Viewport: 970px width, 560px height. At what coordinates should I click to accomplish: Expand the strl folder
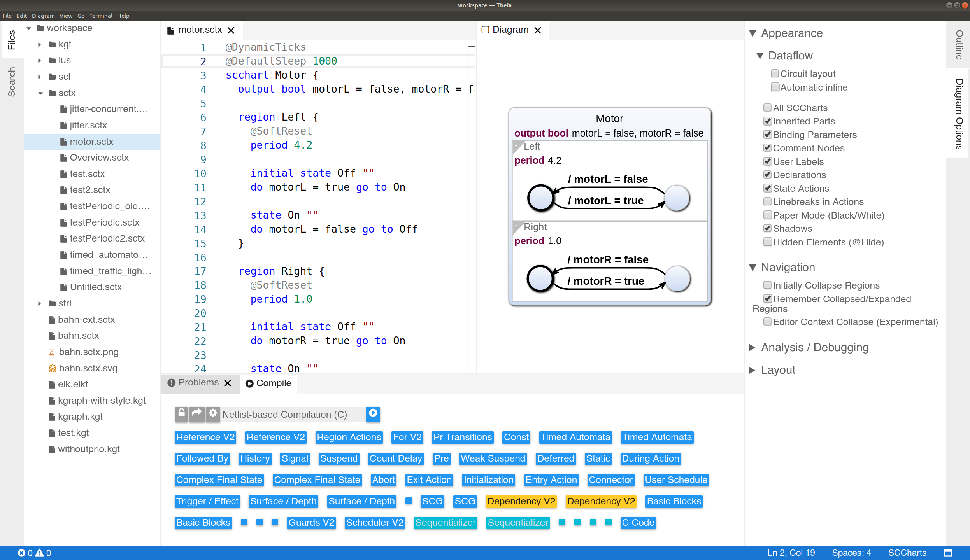click(x=40, y=303)
